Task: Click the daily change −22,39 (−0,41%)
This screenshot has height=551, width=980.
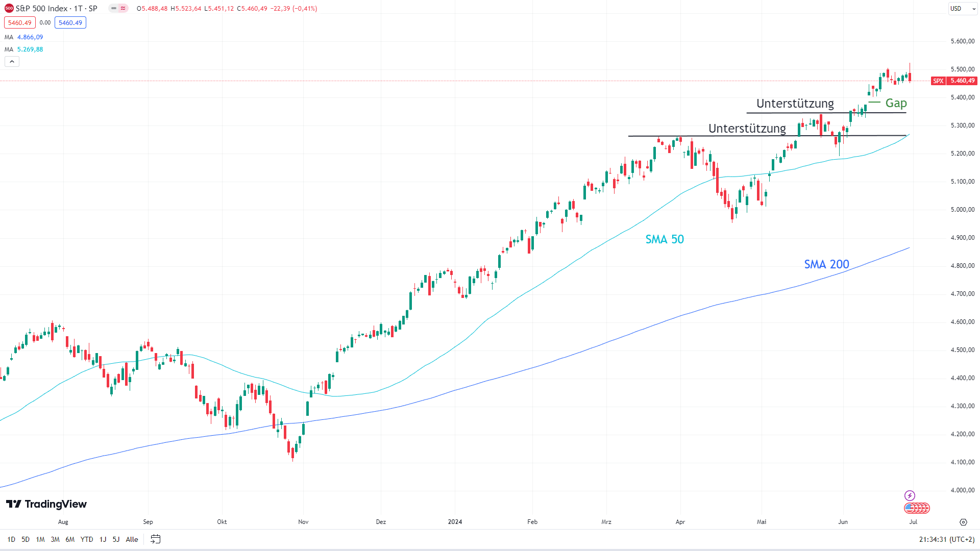Action: 293,9
